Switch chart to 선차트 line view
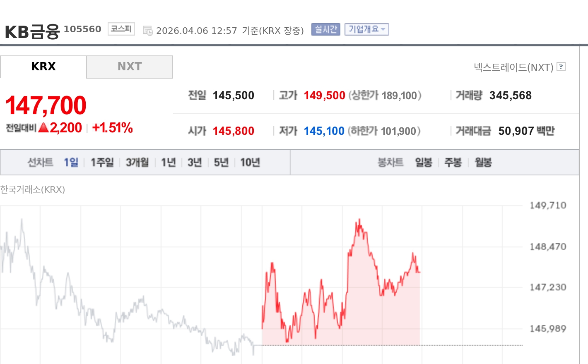This screenshot has width=588, height=364. [x=40, y=162]
